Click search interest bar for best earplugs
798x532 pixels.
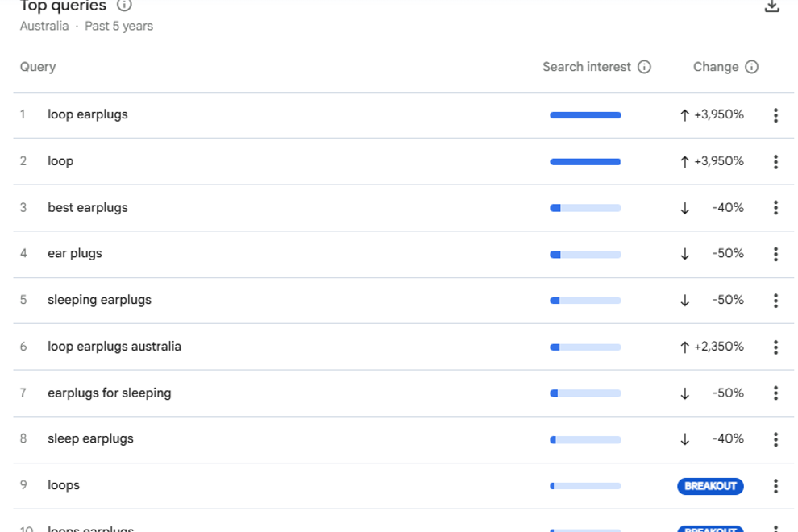(x=585, y=208)
